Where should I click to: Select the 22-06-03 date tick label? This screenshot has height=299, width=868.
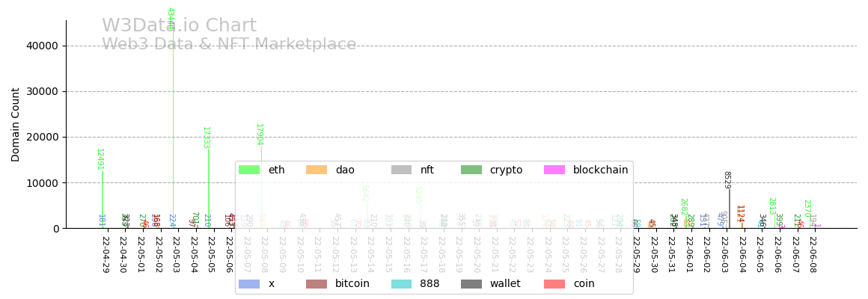point(724,256)
